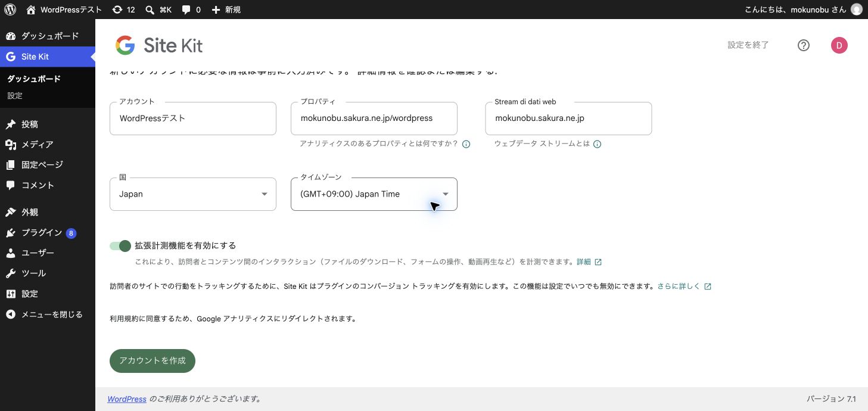Select Site Kit in the sidebar

pos(48,57)
